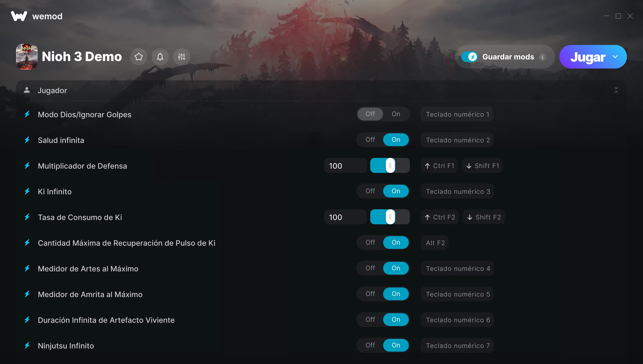Turn off Ki Infinito
The image size is (643, 364).
[370, 191]
